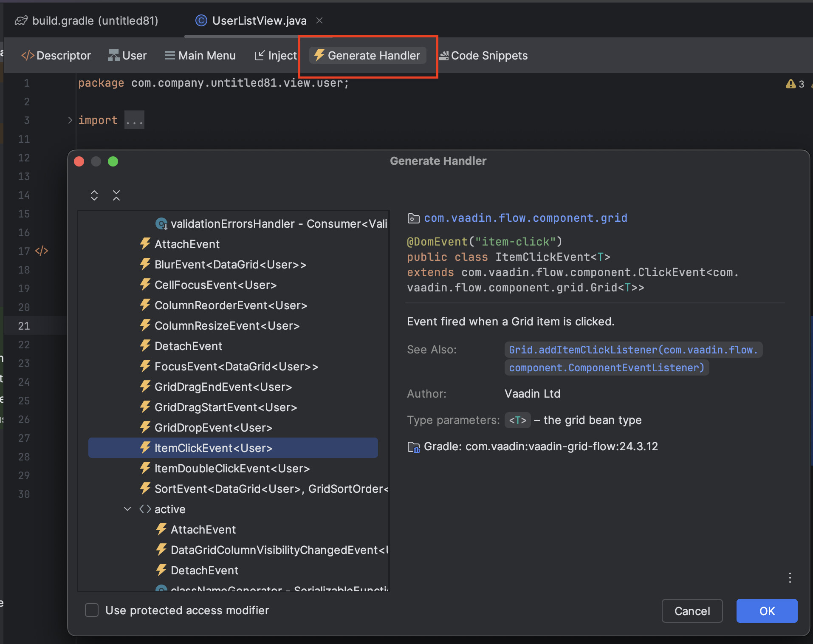The height and width of the screenshot is (644, 813).
Task: Click the ItemClickEvent class declaration text
Action: [x=508, y=257]
